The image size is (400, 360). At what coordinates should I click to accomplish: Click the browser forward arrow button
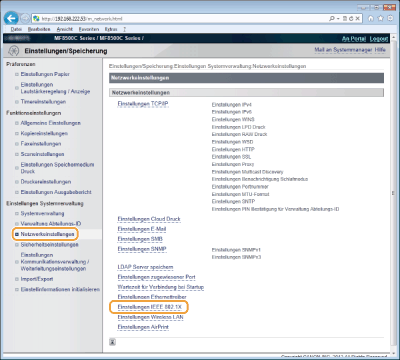25,18
